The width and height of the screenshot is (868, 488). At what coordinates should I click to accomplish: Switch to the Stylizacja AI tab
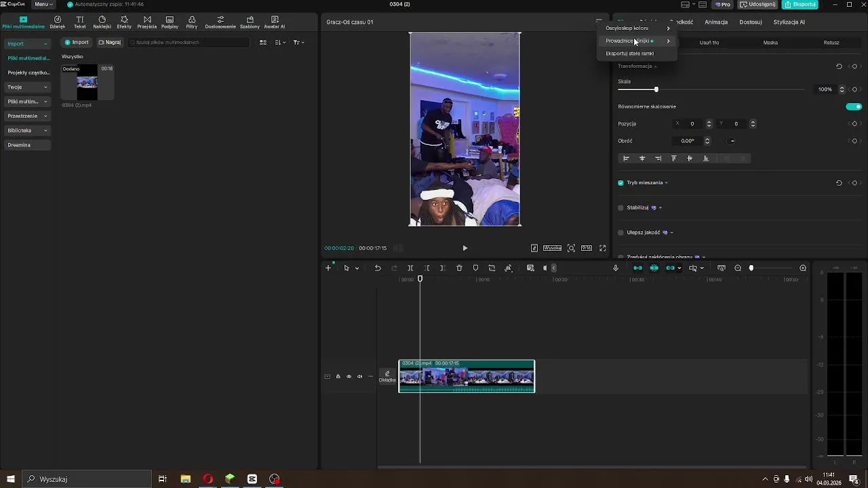[789, 22]
